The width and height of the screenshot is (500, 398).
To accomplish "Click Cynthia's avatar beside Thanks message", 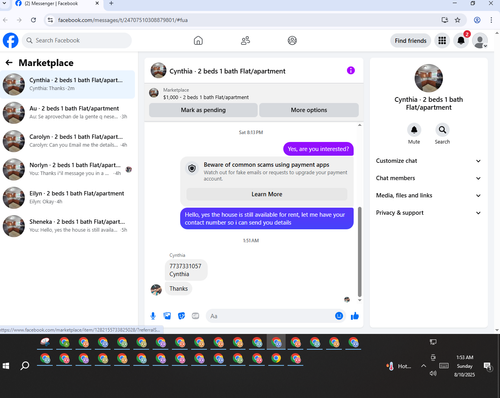I will point(156,290).
